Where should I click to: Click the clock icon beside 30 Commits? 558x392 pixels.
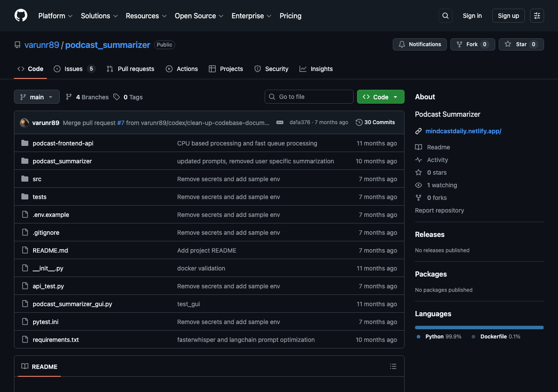(x=360, y=122)
